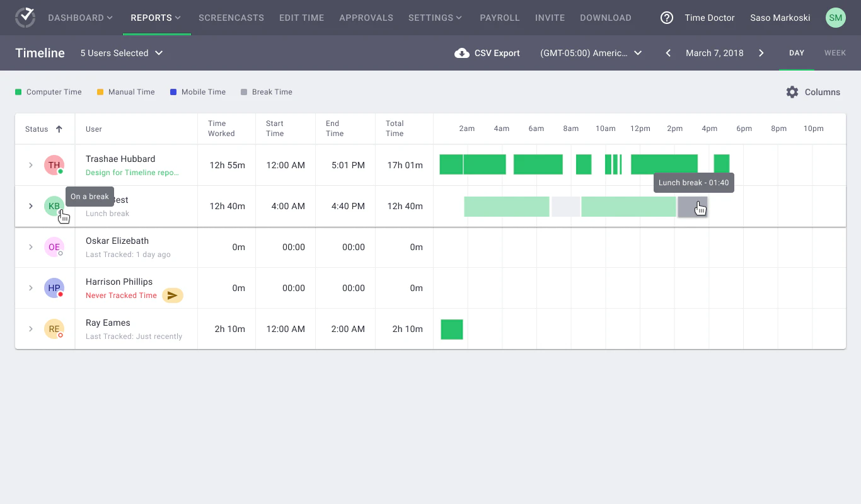
Task: Switch to the WEEK tab
Action: tap(835, 53)
